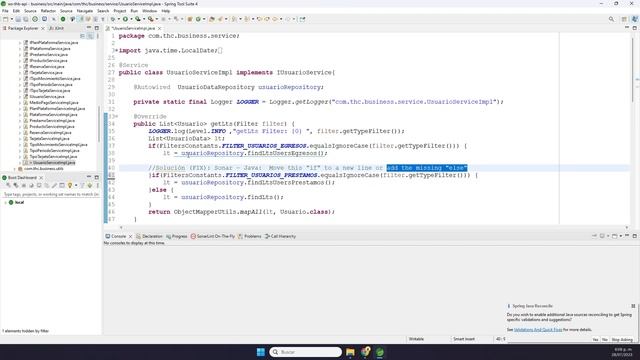The image size is (640, 360).
Task: Minimize the Package Explorer panel
Action: pos(89,28)
